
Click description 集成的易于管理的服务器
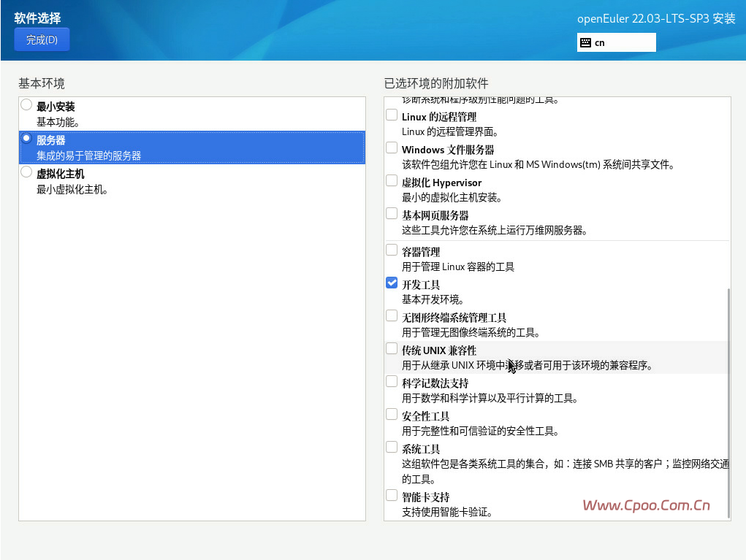click(x=89, y=156)
